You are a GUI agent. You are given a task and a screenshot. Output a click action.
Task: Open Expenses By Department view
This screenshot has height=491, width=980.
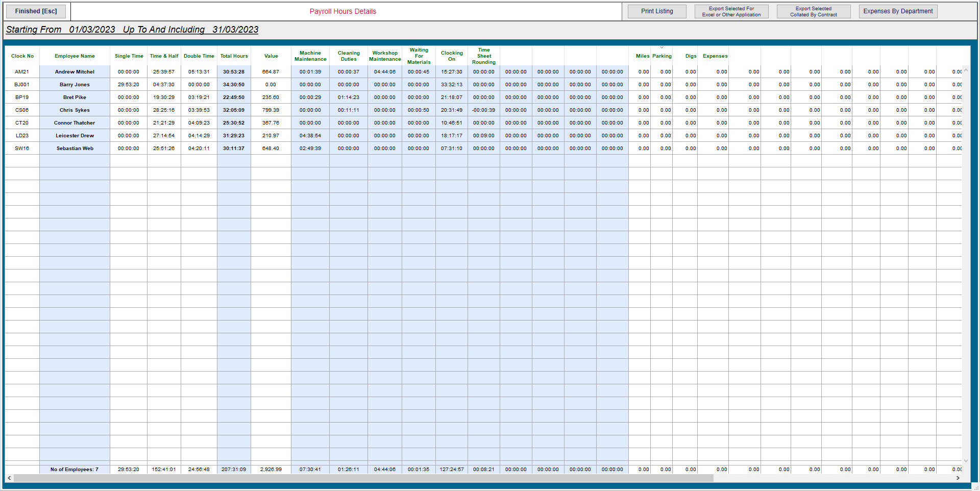897,11
